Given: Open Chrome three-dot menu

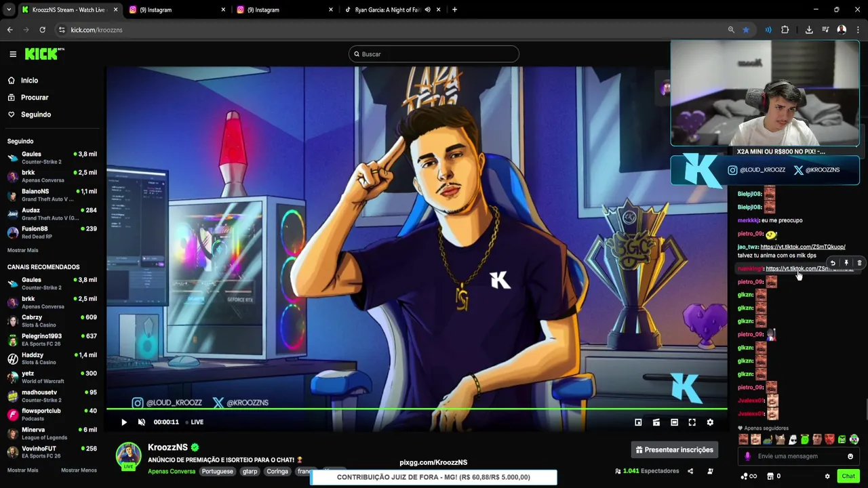Looking at the screenshot, I should click(858, 30).
